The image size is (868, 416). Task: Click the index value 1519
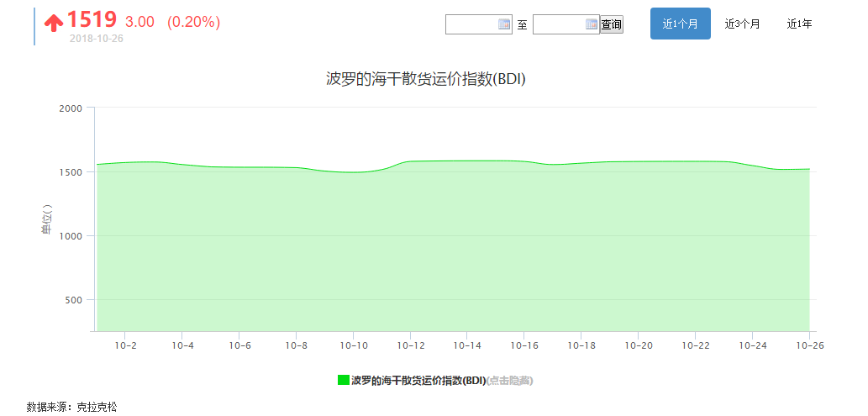(92, 20)
